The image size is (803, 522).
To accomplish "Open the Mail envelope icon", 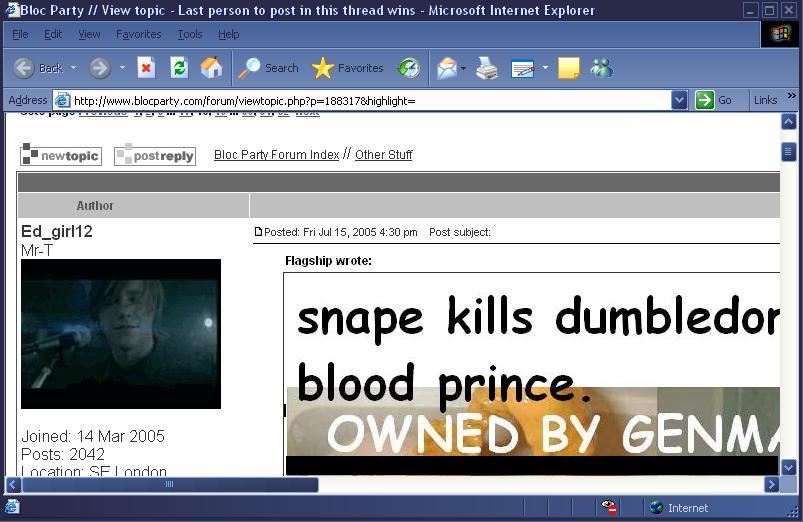I will tap(447, 68).
